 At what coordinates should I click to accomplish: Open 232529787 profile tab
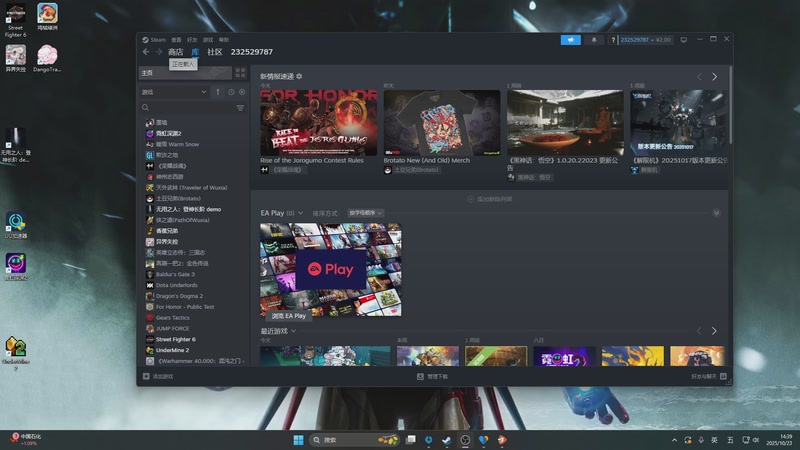pyautogui.click(x=252, y=52)
